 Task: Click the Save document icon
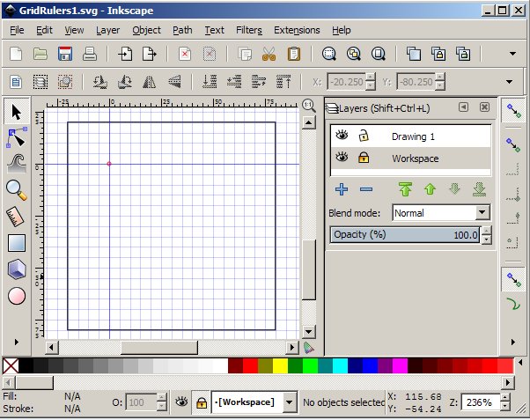[x=64, y=54]
